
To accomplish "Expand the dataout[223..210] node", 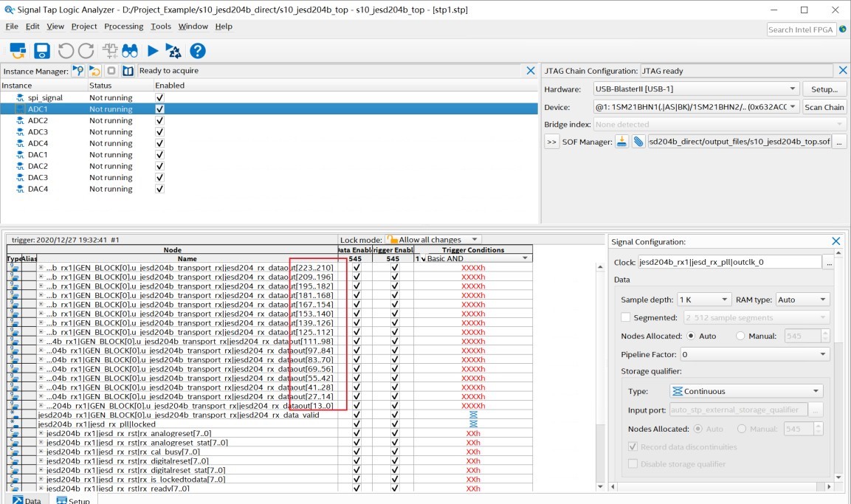I will click(41, 267).
